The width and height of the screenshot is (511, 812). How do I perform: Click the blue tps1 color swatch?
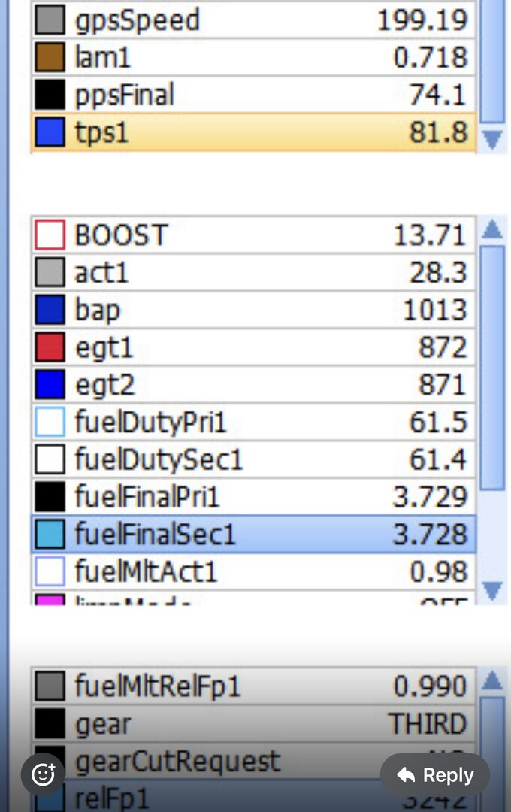pos(50,132)
